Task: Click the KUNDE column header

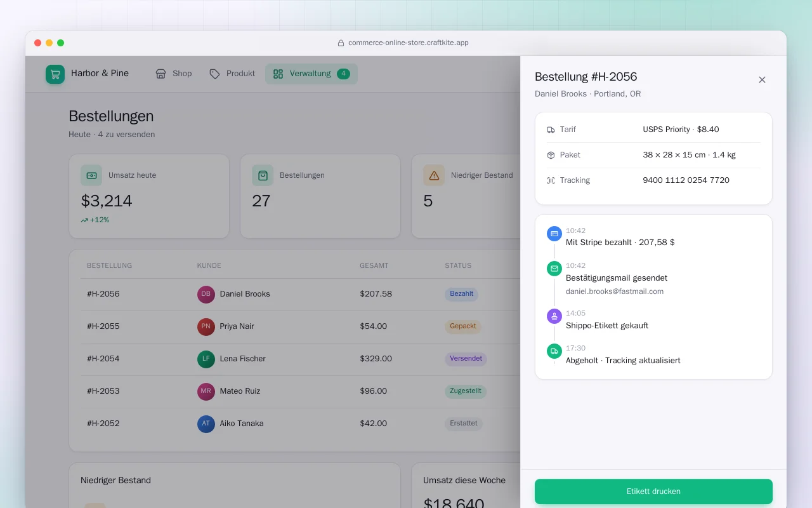Action: click(209, 265)
